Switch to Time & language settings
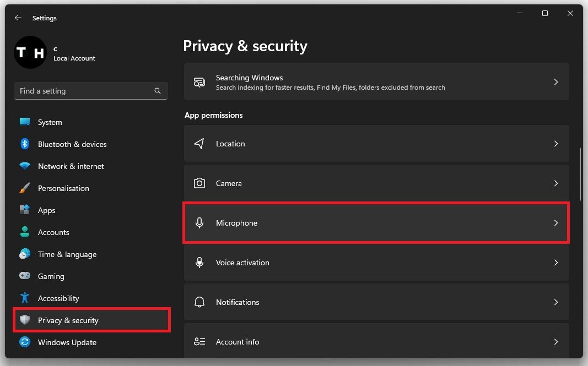 67,254
